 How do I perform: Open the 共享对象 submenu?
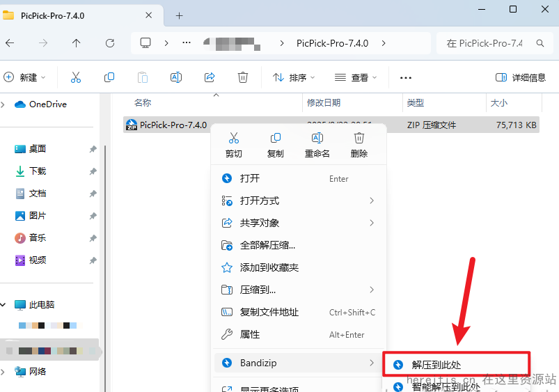tap(299, 223)
